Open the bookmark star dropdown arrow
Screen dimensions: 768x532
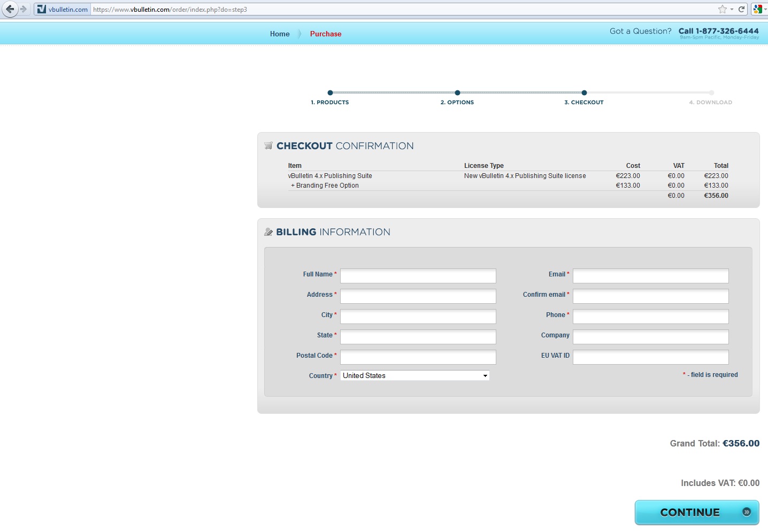coord(732,9)
